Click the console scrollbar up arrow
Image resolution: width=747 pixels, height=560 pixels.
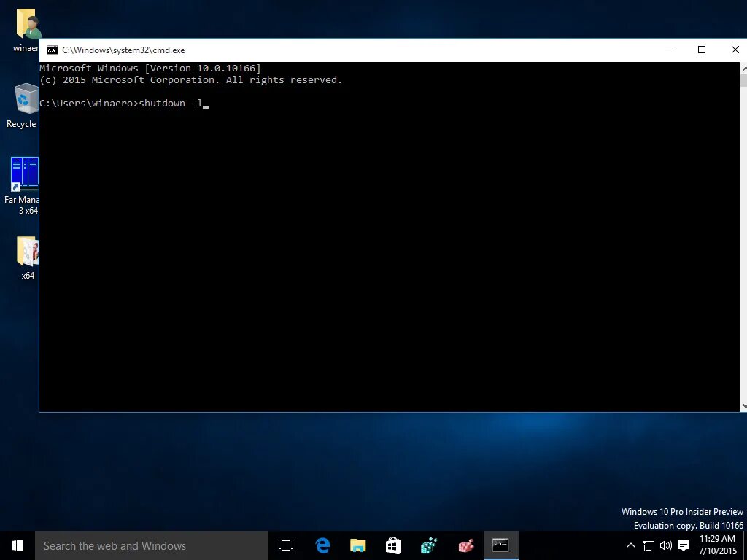743,68
